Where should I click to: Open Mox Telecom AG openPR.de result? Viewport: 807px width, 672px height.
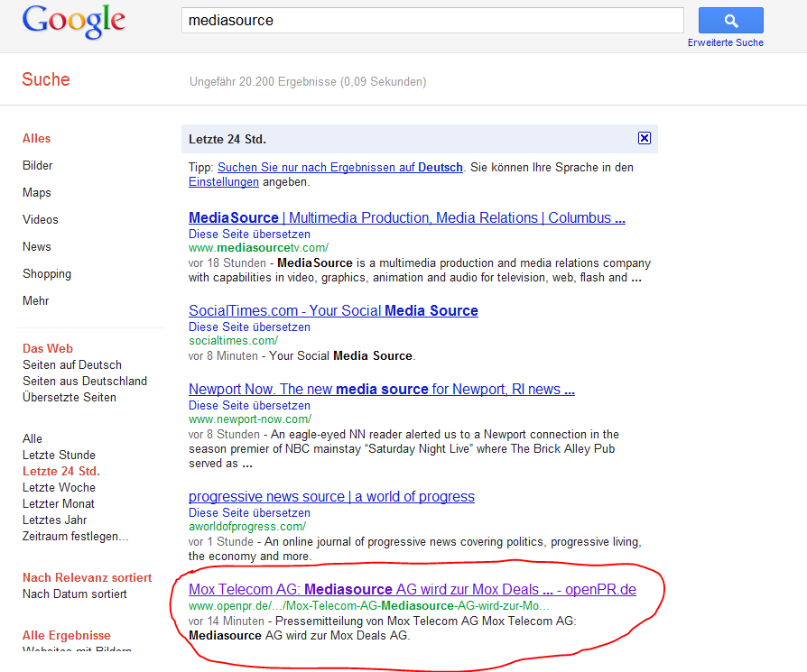(412, 590)
